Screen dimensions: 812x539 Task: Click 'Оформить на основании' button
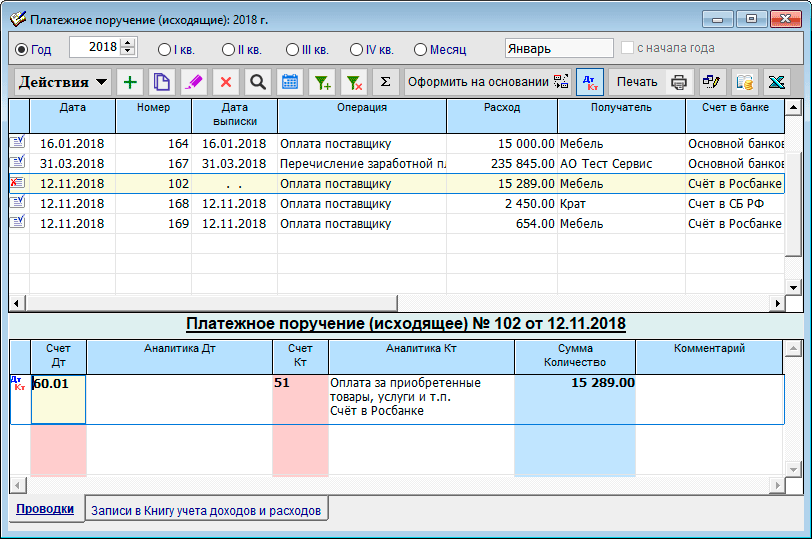click(x=488, y=82)
